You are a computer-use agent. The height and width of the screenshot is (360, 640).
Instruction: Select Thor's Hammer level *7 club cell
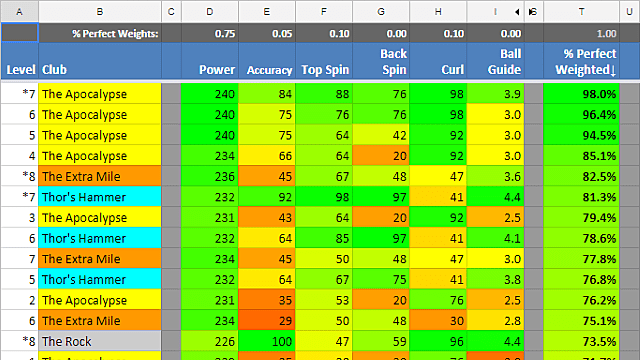100,197
